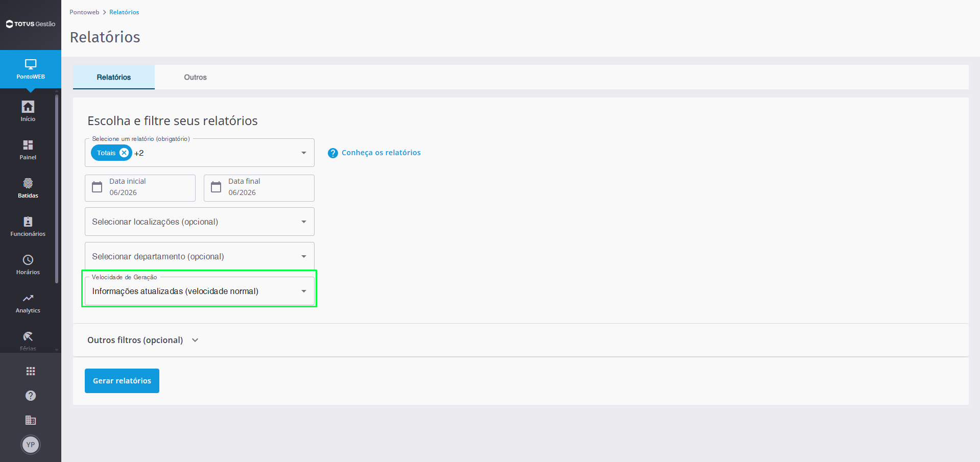Switch to the Relatórios tab

click(114, 77)
